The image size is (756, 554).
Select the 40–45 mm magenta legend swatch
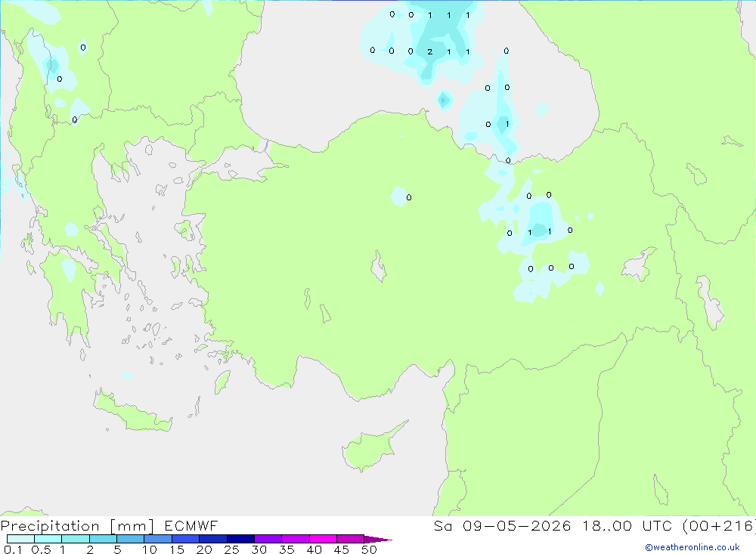tap(323, 539)
